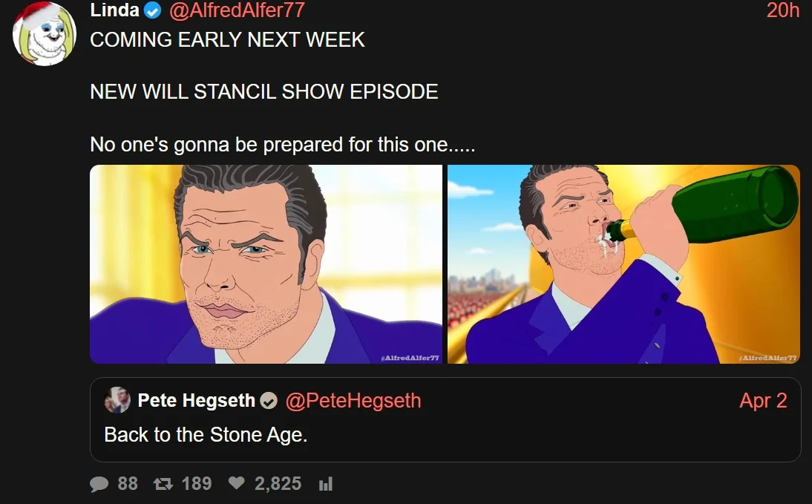Click the Linda display name
The height and width of the screenshot is (504, 812).
pos(114,10)
